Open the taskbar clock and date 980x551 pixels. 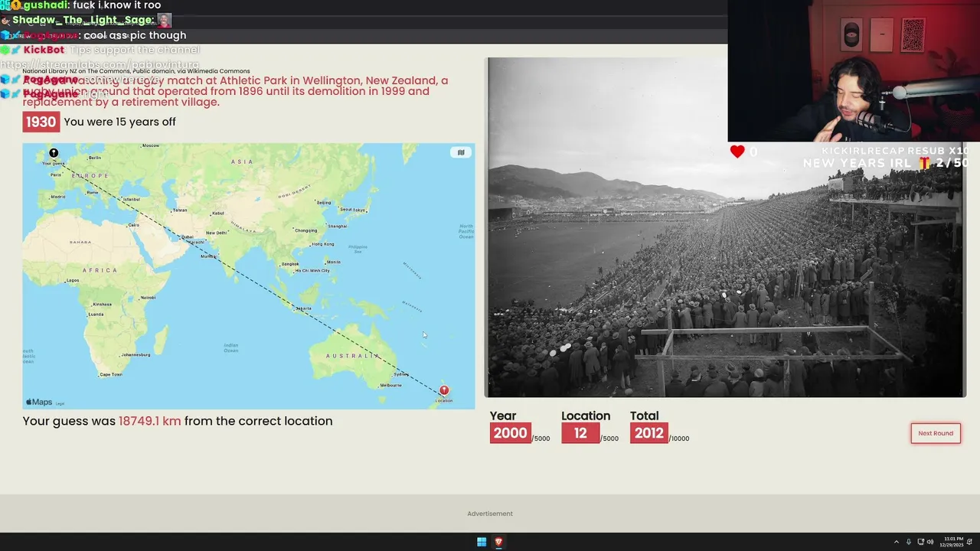[x=953, y=542]
